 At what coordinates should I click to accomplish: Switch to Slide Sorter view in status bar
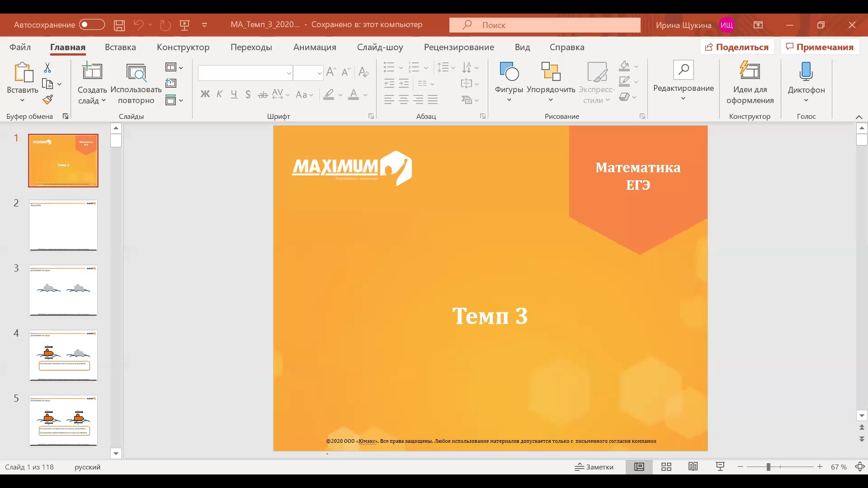tap(666, 467)
